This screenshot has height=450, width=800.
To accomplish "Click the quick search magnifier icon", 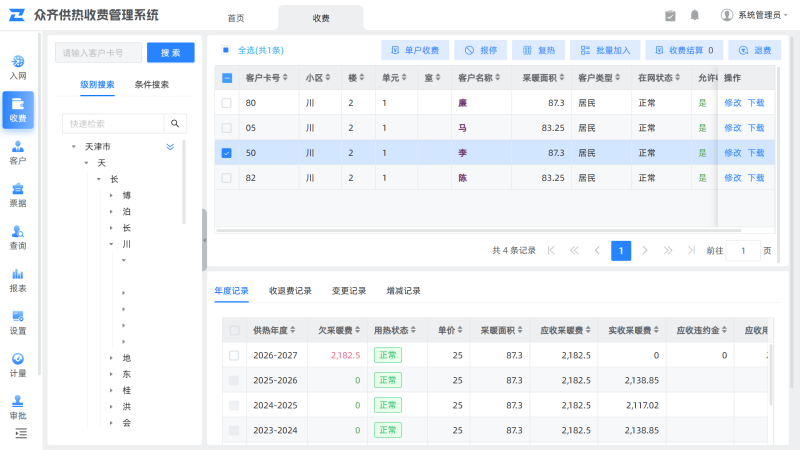I will click(x=175, y=123).
